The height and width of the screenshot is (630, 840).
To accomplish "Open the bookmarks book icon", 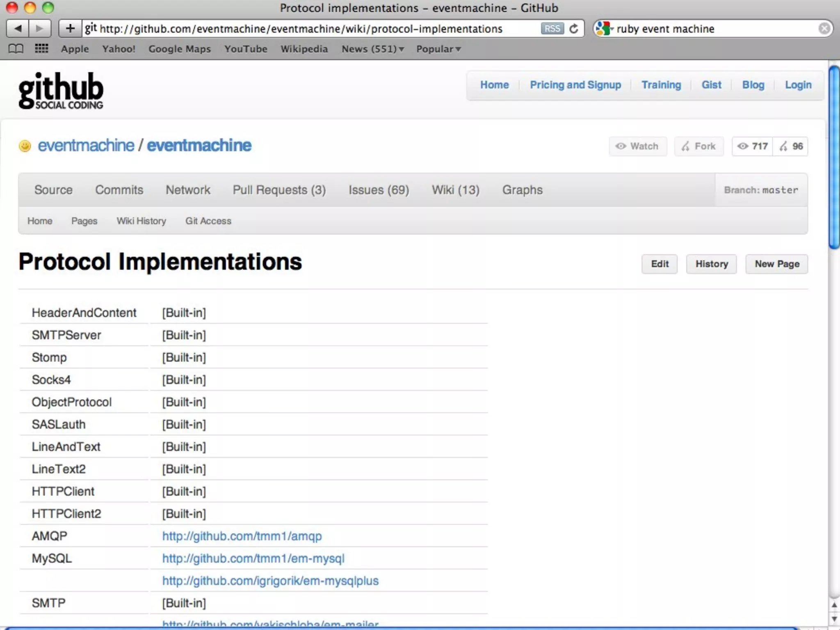I will tap(16, 49).
